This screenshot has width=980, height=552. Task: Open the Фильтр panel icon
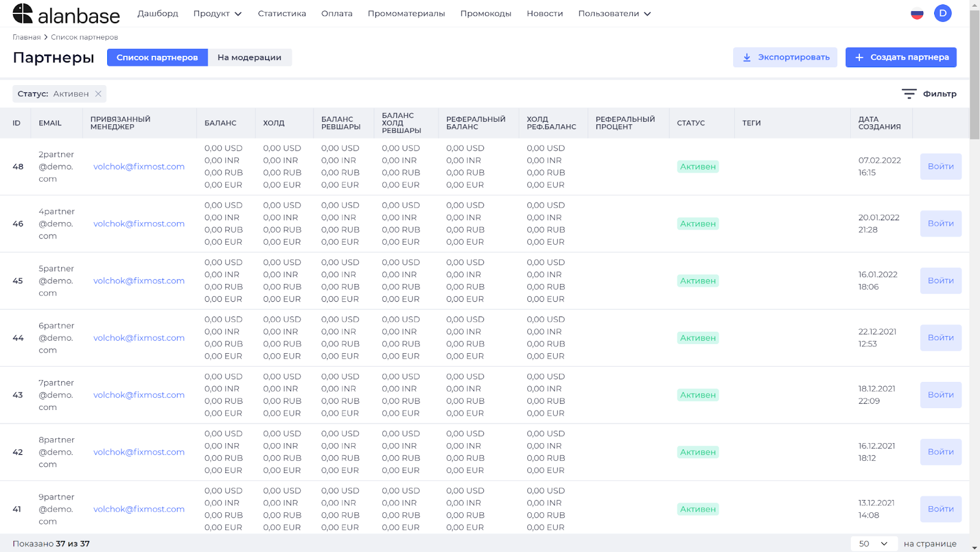[909, 94]
